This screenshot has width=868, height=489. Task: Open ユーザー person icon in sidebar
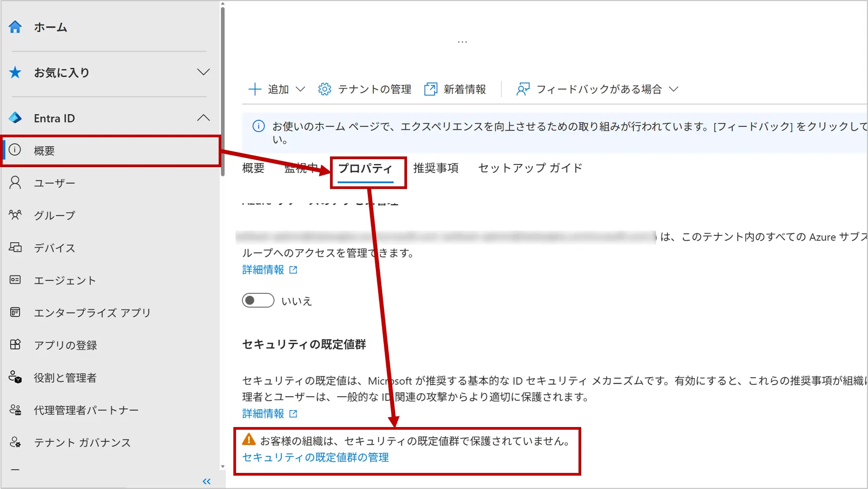coord(15,183)
